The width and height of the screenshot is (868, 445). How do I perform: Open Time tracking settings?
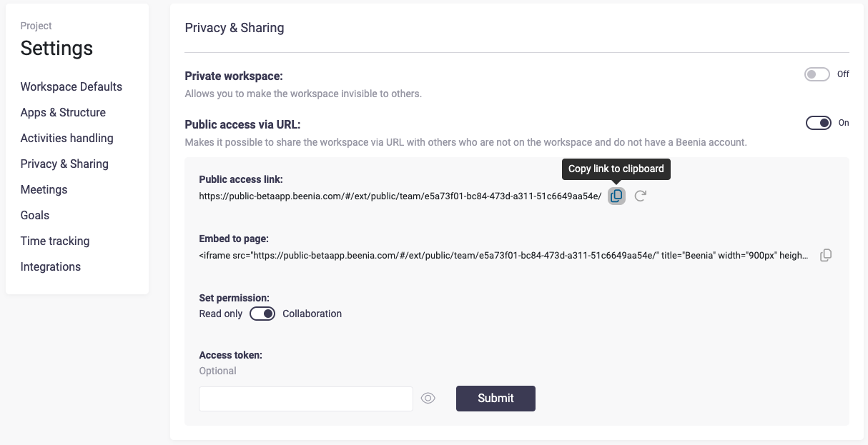tap(55, 241)
